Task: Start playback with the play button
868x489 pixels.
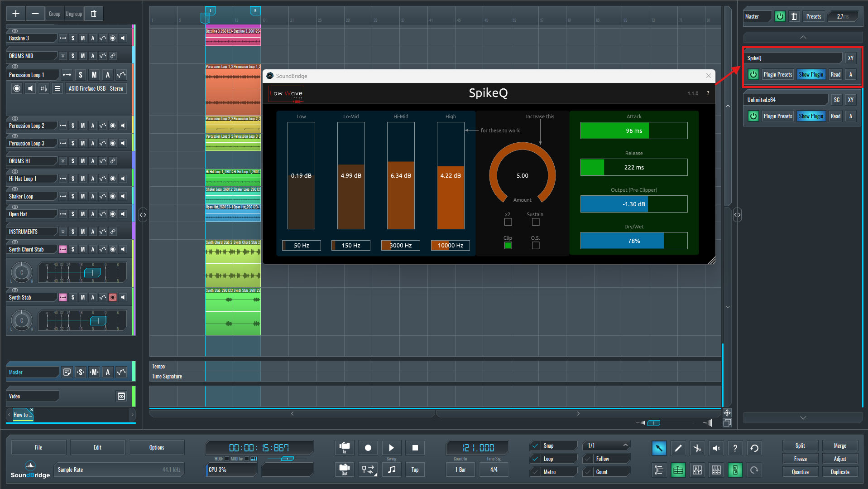Action: [x=391, y=448]
